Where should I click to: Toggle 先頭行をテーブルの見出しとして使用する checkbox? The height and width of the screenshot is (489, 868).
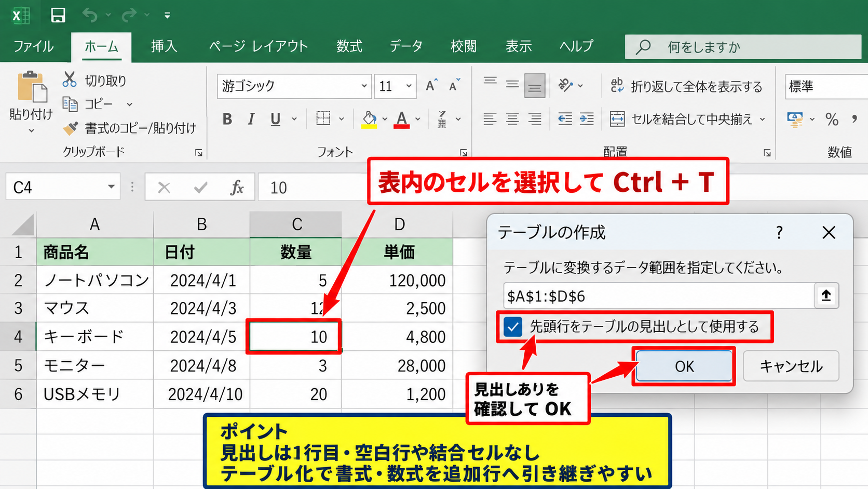coord(513,327)
